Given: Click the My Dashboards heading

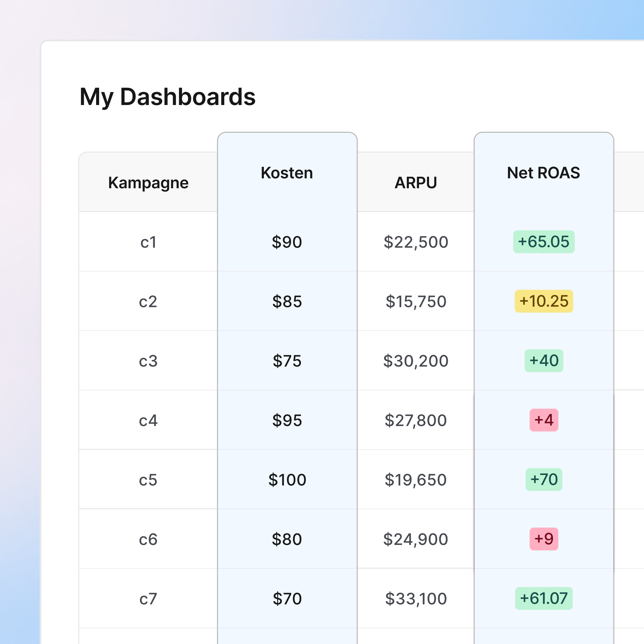Looking at the screenshot, I should (x=168, y=97).
